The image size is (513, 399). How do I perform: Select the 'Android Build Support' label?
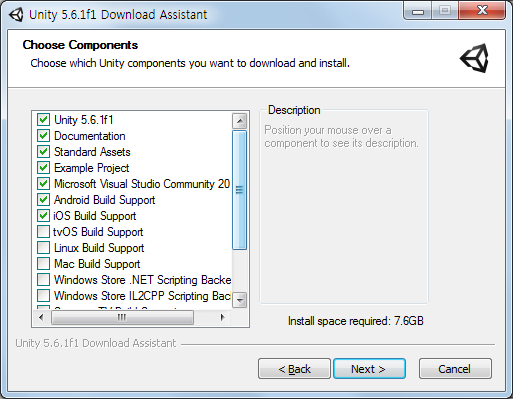tap(104, 200)
